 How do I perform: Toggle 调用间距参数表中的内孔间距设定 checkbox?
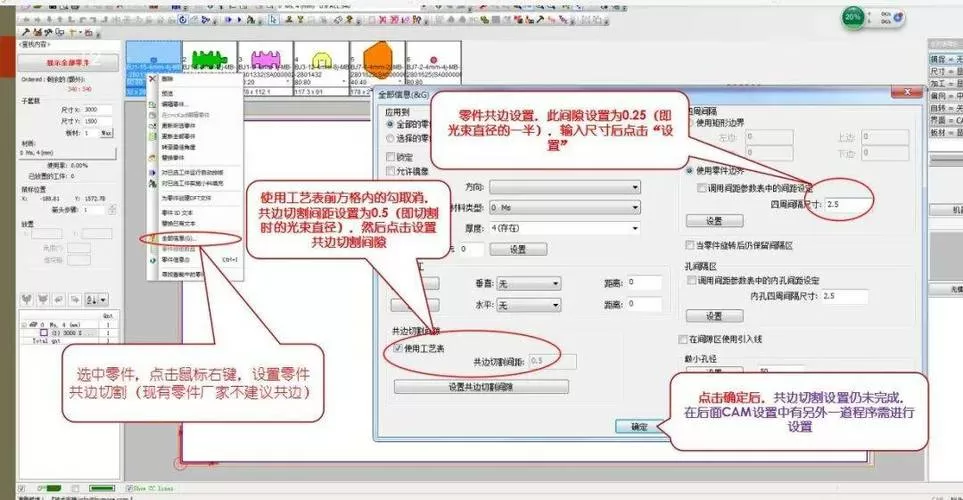point(692,280)
